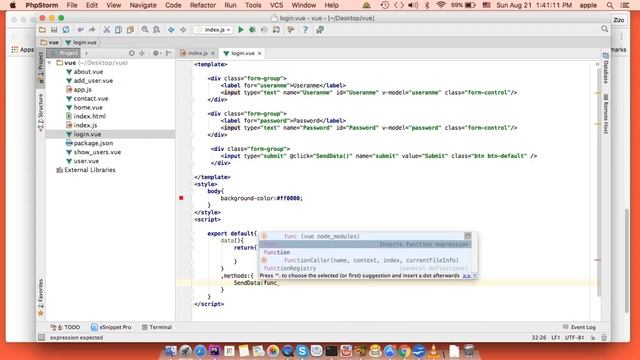640x360 pixels.
Task: Open the Project panel gear settings dropdown
Action: coord(157,53)
